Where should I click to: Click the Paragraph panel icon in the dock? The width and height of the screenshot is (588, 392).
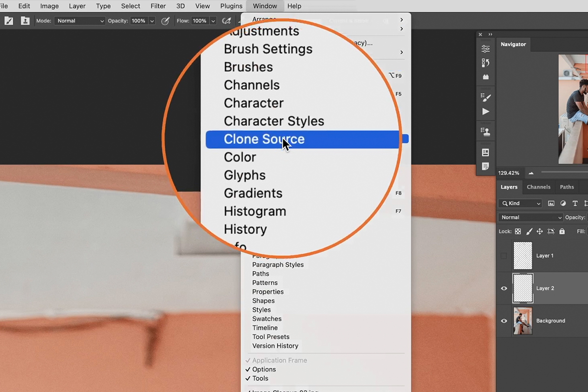pyautogui.click(x=486, y=166)
